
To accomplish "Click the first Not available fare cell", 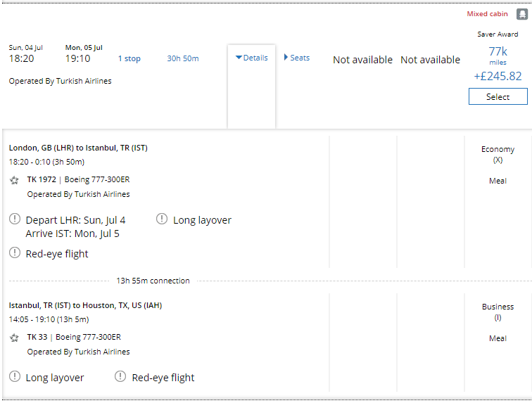I will click(362, 60).
